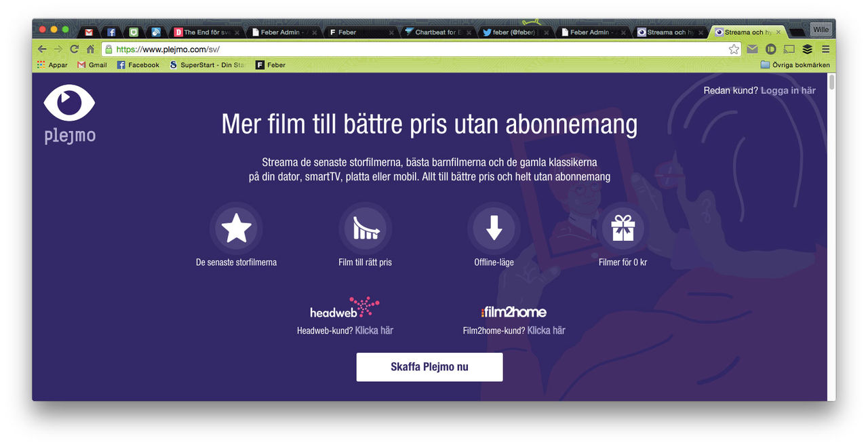Click the 'Mer film till bättre pris' headline
This screenshot has width=868, height=447.
coord(429,125)
